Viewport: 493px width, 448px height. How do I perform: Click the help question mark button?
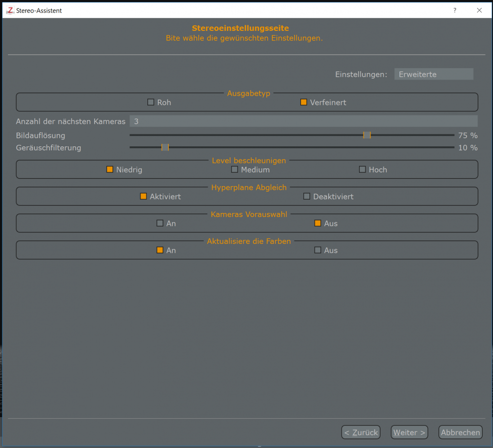[455, 10]
